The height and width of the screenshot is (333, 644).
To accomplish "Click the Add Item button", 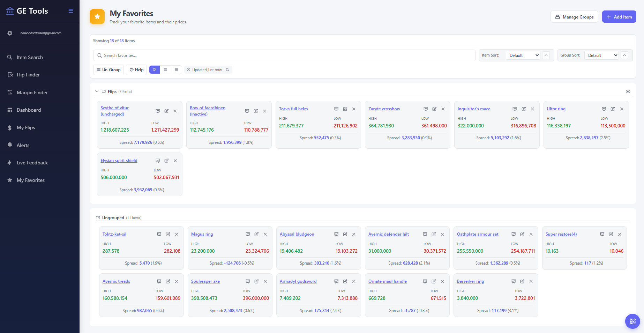I will (x=619, y=17).
